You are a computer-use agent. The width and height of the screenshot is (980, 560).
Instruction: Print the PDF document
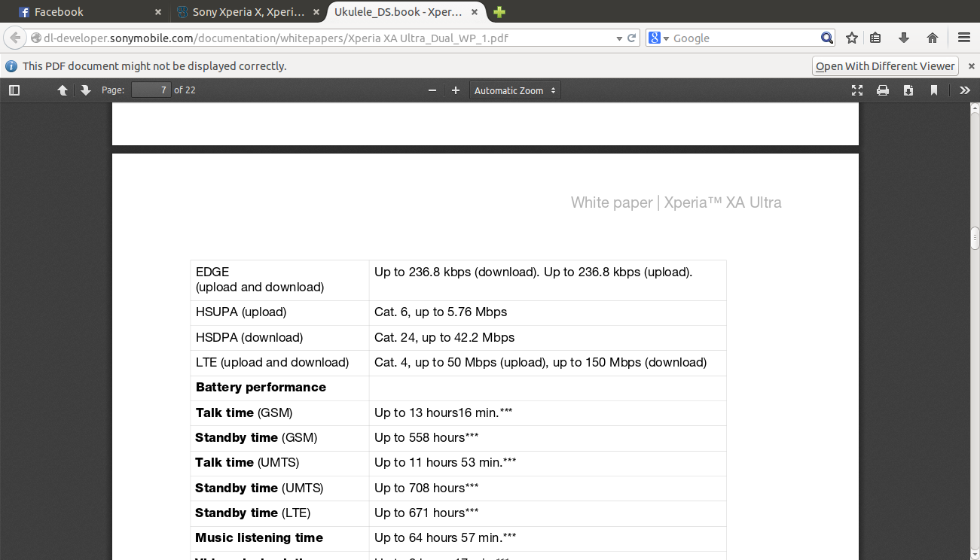coord(883,90)
